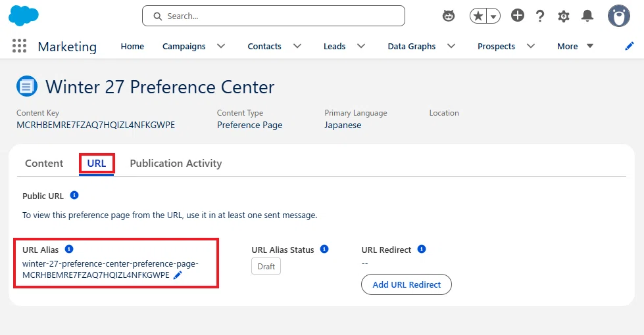The height and width of the screenshot is (335, 644).
Task: Expand the Leads dropdown chevron
Action: click(x=361, y=46)
